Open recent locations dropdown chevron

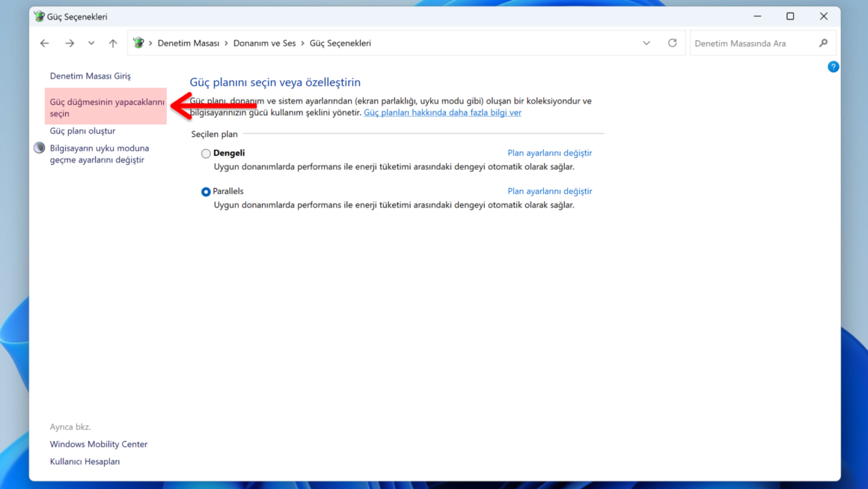coord(91,43)
